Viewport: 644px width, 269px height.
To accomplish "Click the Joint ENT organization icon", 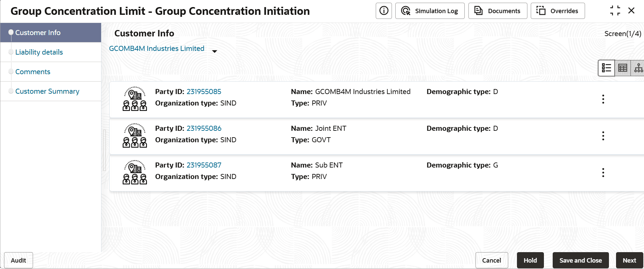I will [135, 136].
